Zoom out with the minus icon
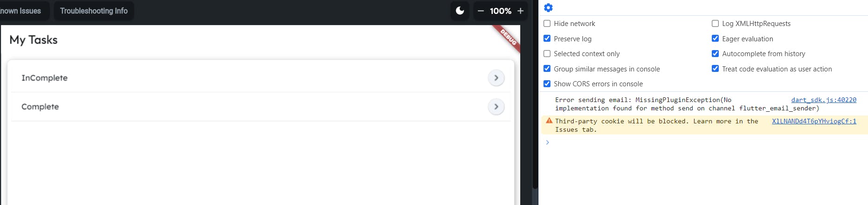Screen dimensions: 868x205 point(481,11)
